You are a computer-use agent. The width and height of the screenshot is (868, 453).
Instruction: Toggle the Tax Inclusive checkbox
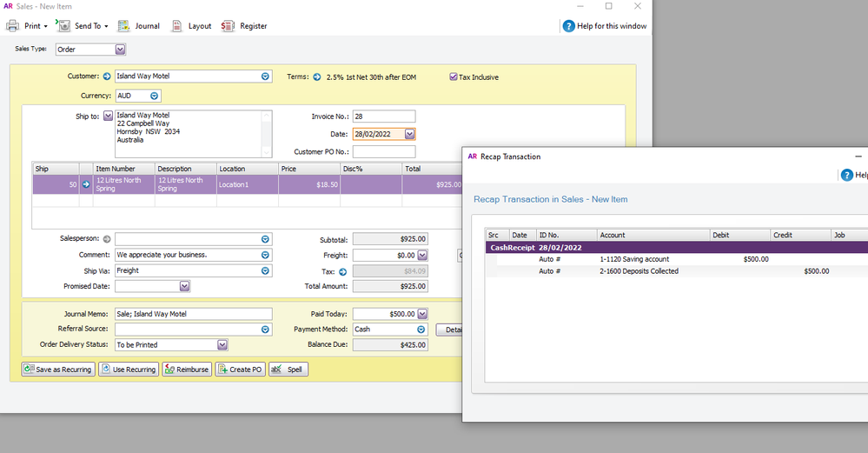[x=454, y=77]
